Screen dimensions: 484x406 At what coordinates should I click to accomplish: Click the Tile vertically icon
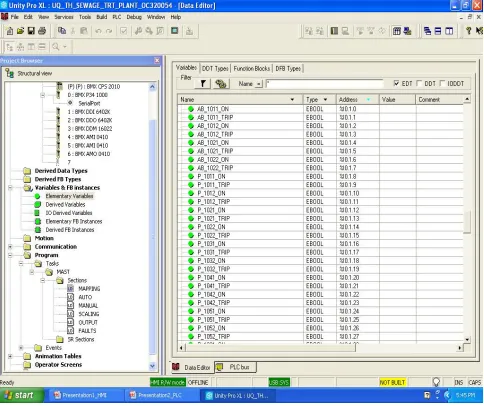(449, 31)
